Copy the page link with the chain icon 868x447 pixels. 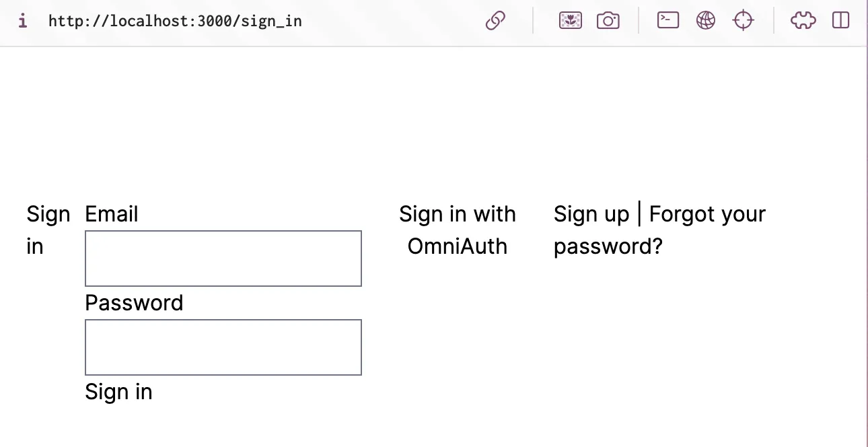[495, 21]
